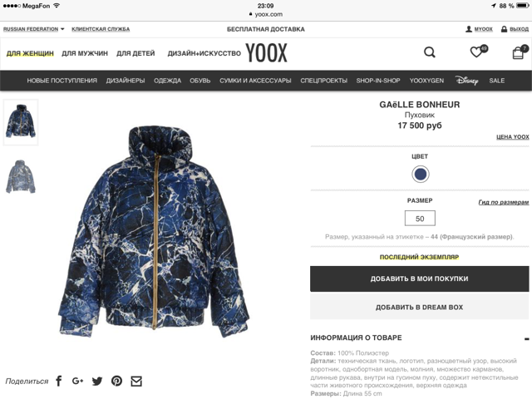
Task: Share on Facebook
Action: [x=59, y=381]
